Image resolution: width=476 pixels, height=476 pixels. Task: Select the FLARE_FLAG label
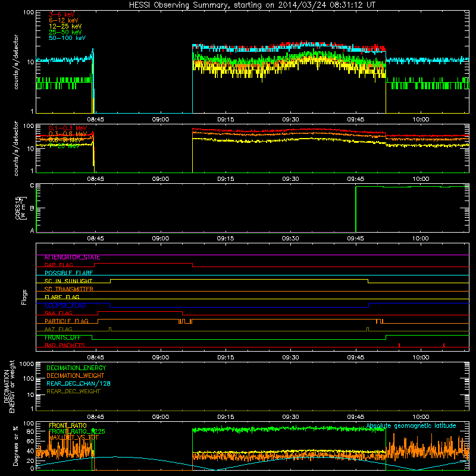62,297
